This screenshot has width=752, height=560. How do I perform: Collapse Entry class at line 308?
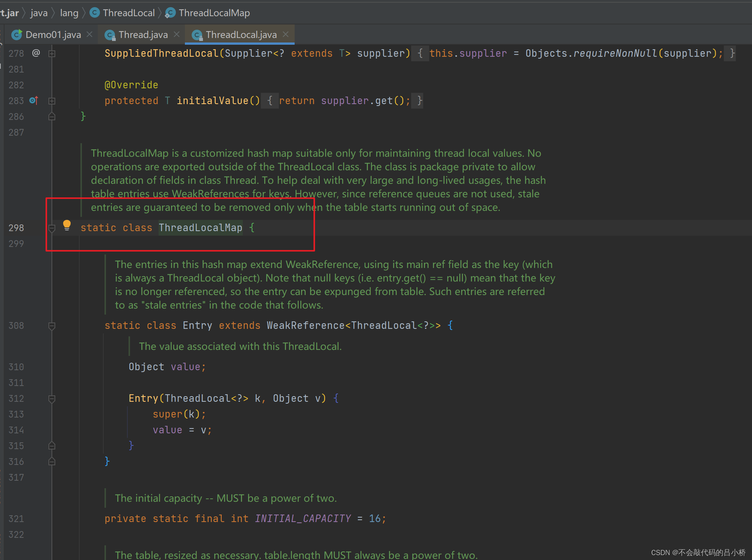click(52, 326)
